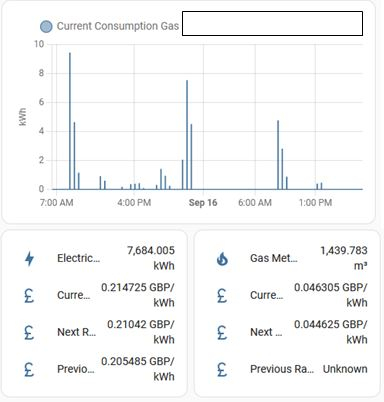Screen dimensions: 384x402
Task: Click pound icon beside 0.205485 GBP/kWh
Action: (x=29, y=369)
